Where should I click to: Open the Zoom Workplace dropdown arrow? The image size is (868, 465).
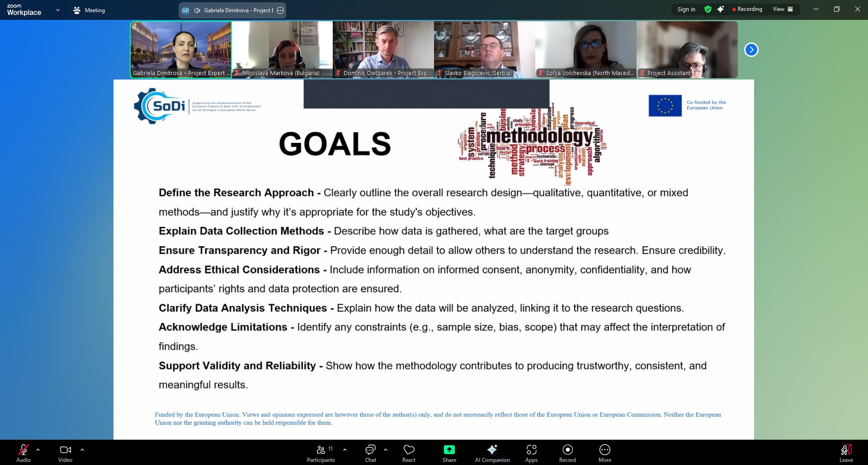coord(57,10)
